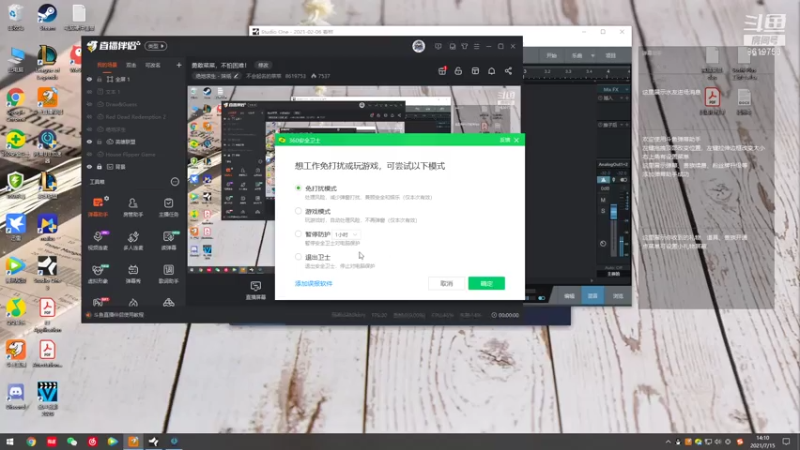Click 反馈 in 360 dialog header
The width and height of the screenshot is (800, 450).
(505, 140)
